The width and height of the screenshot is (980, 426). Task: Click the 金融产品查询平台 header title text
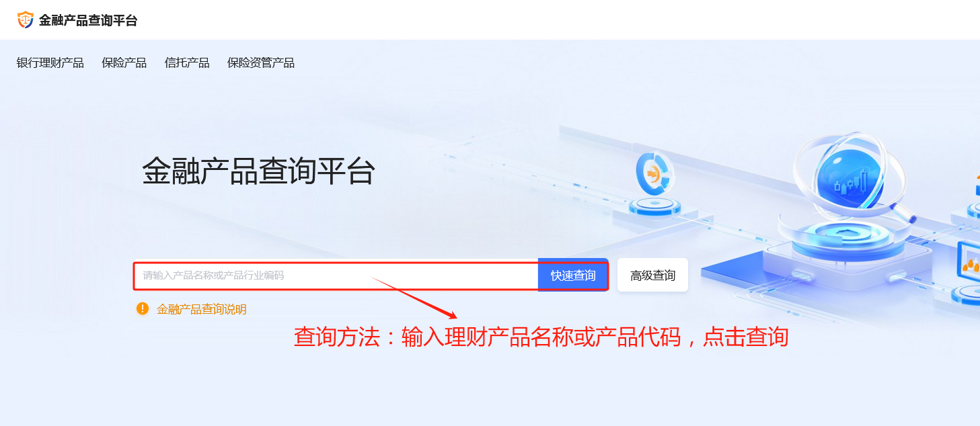click(88, 20)
